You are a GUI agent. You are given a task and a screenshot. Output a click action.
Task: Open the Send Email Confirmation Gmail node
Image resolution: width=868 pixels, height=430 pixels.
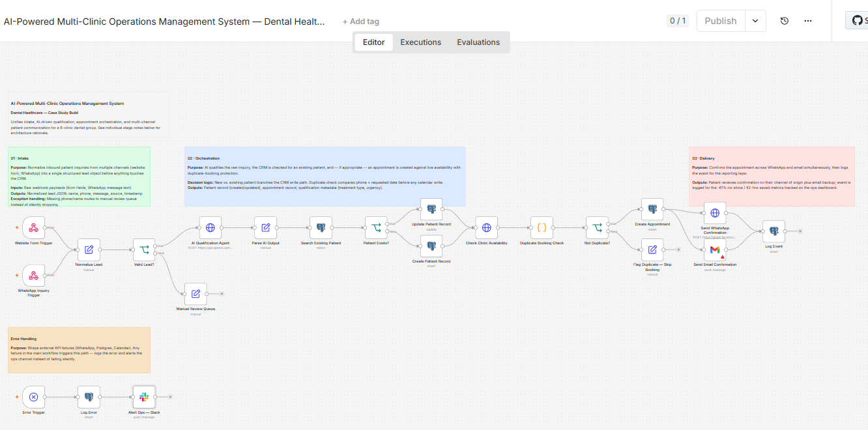pos(715,250)
